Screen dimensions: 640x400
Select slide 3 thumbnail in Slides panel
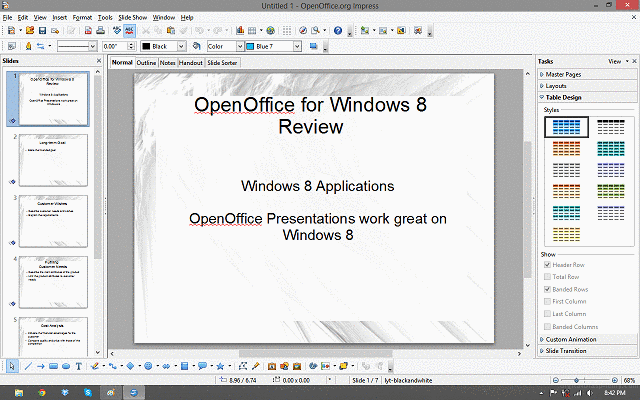pyautogui.click(x=53, y=221)
